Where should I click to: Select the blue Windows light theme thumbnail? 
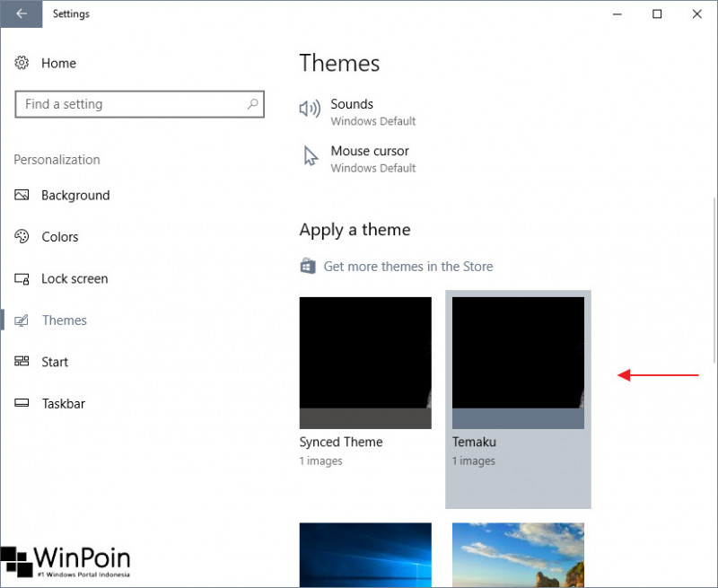pyautogui.click(x=365, y=555)
